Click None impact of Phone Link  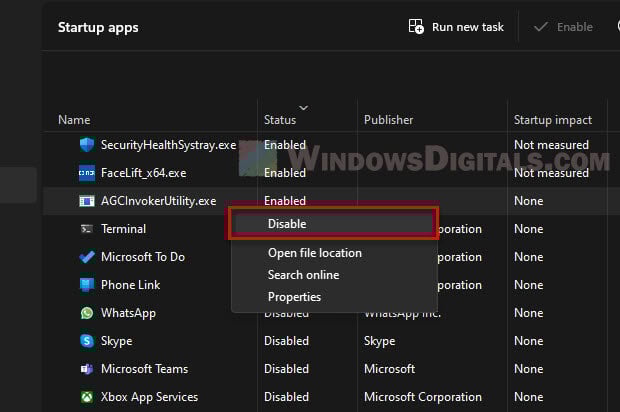click(528, 285)
